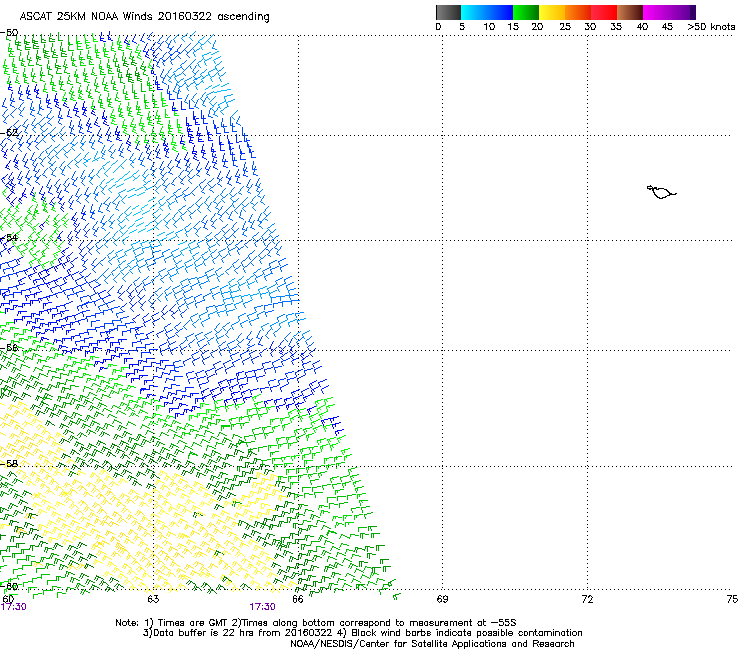Click the longitude label 66

click(298, 599)
